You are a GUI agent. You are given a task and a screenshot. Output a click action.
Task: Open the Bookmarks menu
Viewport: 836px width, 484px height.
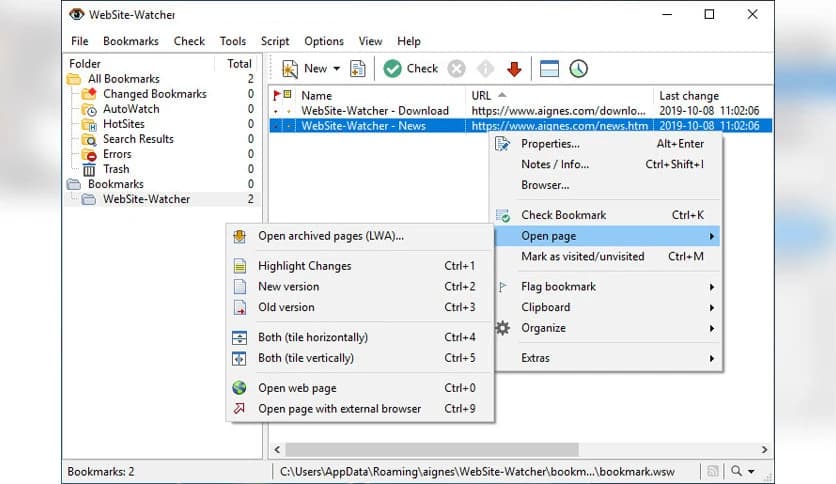pyautogui.click(x=131, y=41)
